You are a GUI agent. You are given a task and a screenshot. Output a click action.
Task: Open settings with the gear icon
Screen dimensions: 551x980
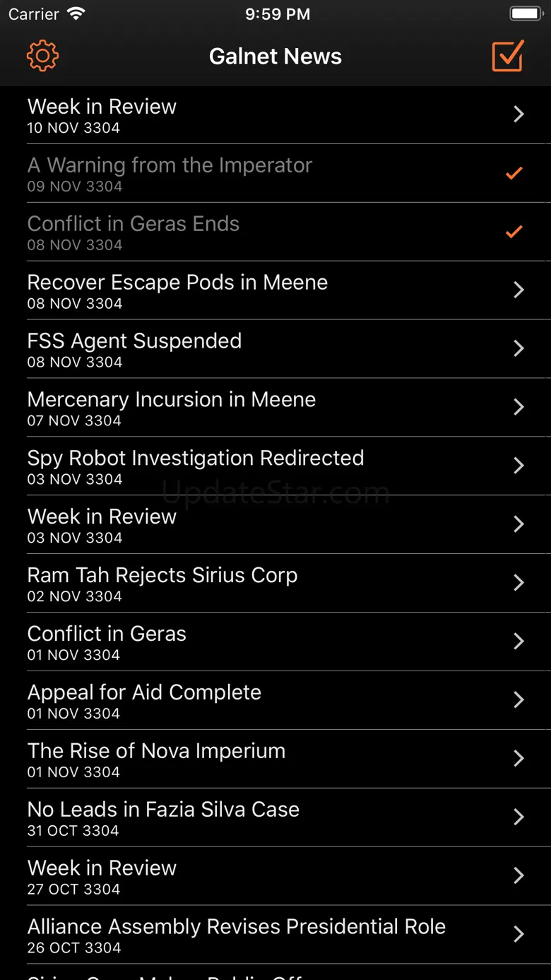click(x=42, y=56)
